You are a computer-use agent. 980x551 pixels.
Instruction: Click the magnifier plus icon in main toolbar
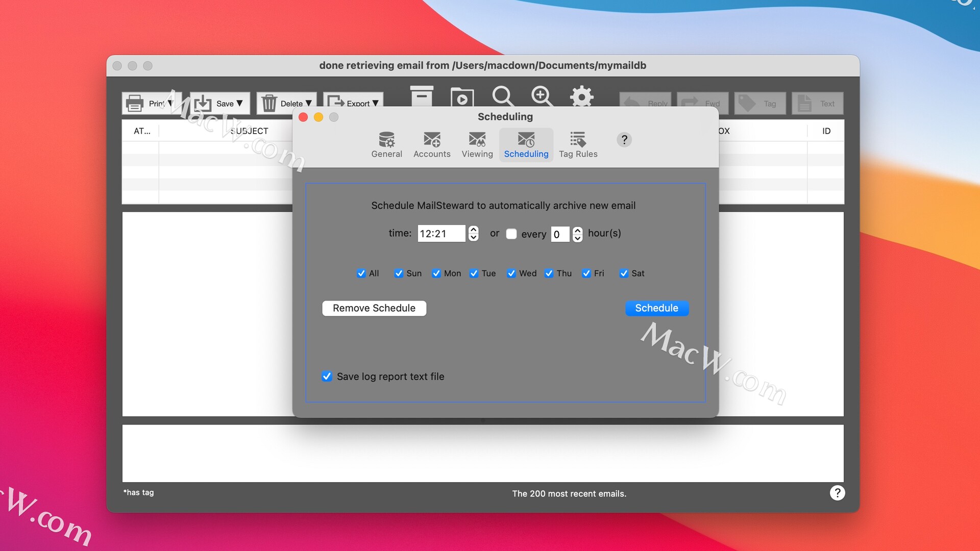coord(542,96)
